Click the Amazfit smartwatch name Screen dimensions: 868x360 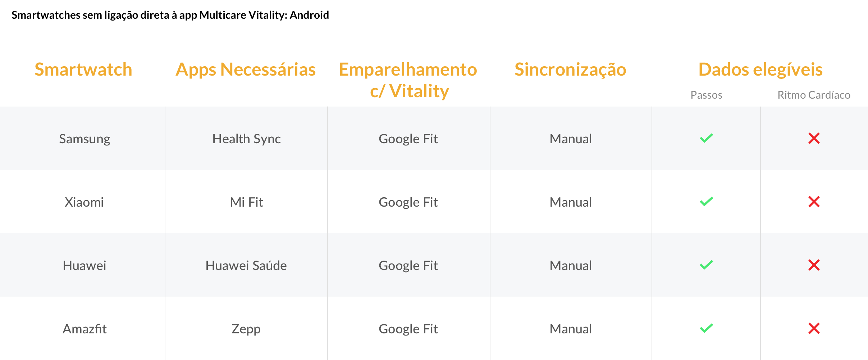coord(84,329)
